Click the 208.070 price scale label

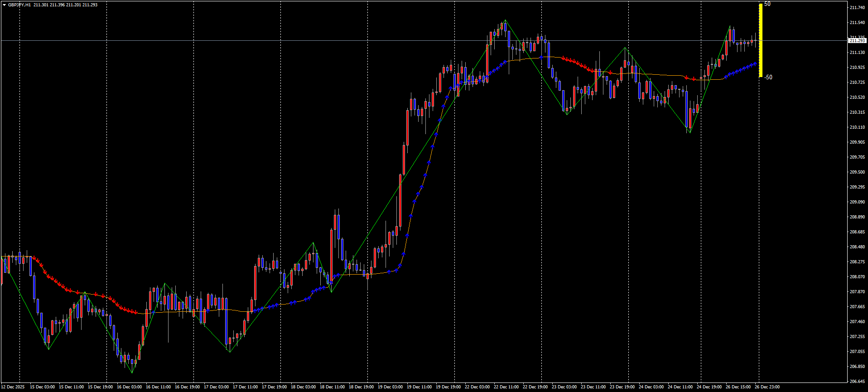856,277
